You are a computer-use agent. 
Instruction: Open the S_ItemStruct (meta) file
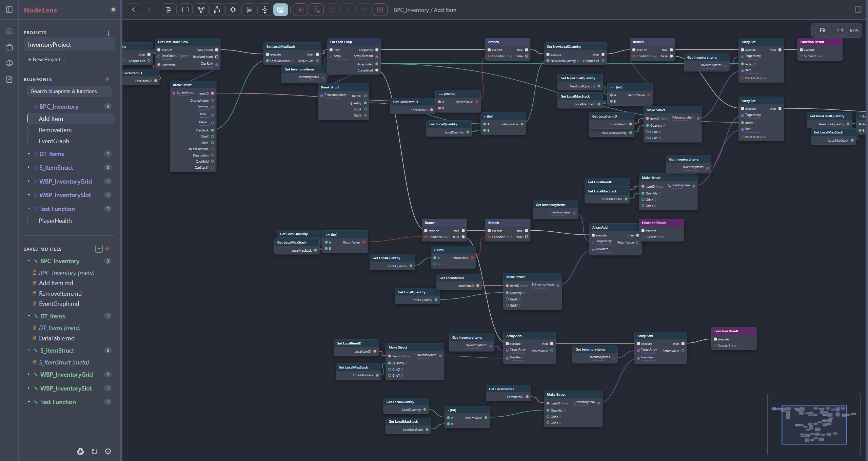point(64,362)
